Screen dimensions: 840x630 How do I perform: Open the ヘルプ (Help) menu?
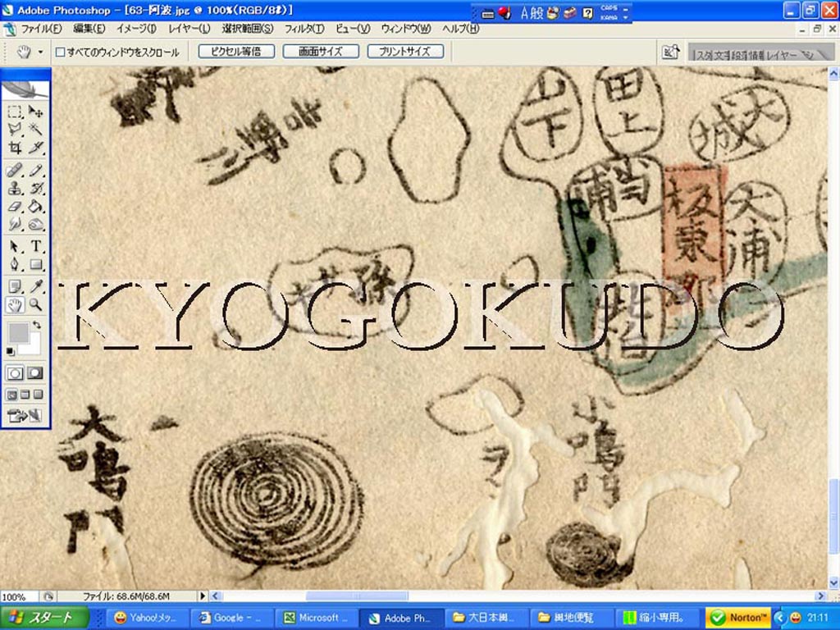pos(460,29)
